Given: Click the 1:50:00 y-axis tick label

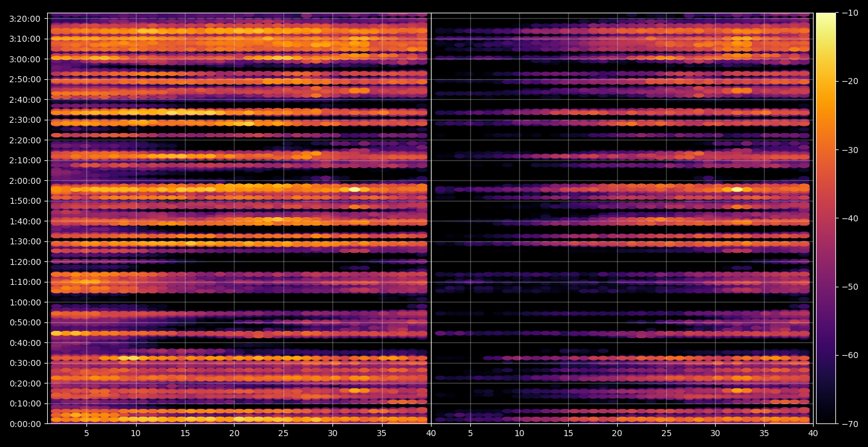Looking at the screenshot, I should click(x=25, y=201).
